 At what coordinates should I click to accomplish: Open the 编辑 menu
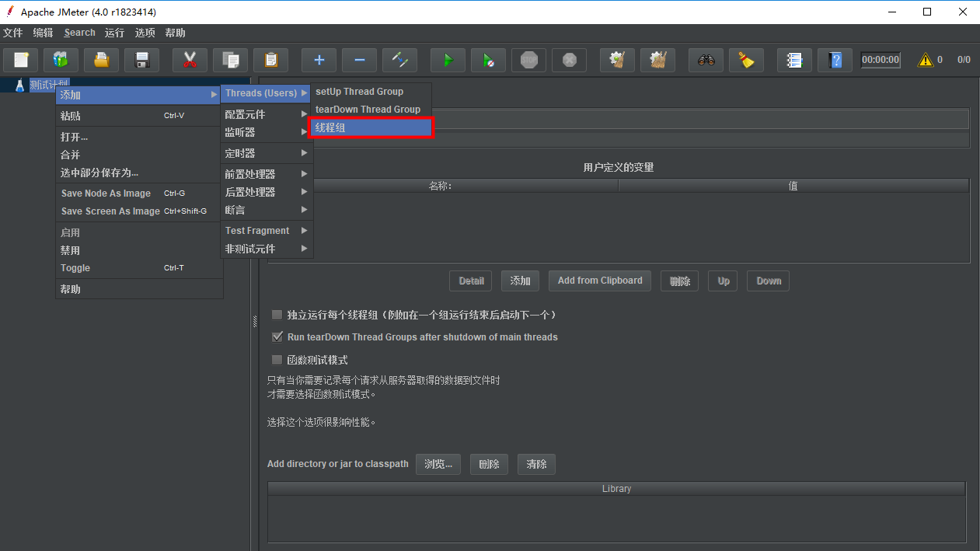click(x=44, y=33)
